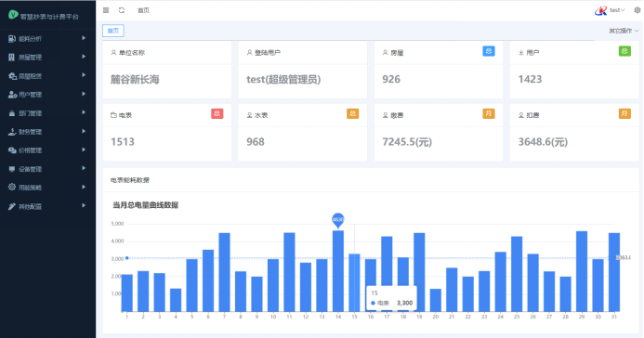
Task: Select the 首页 tab
Action: coord(113,31)
